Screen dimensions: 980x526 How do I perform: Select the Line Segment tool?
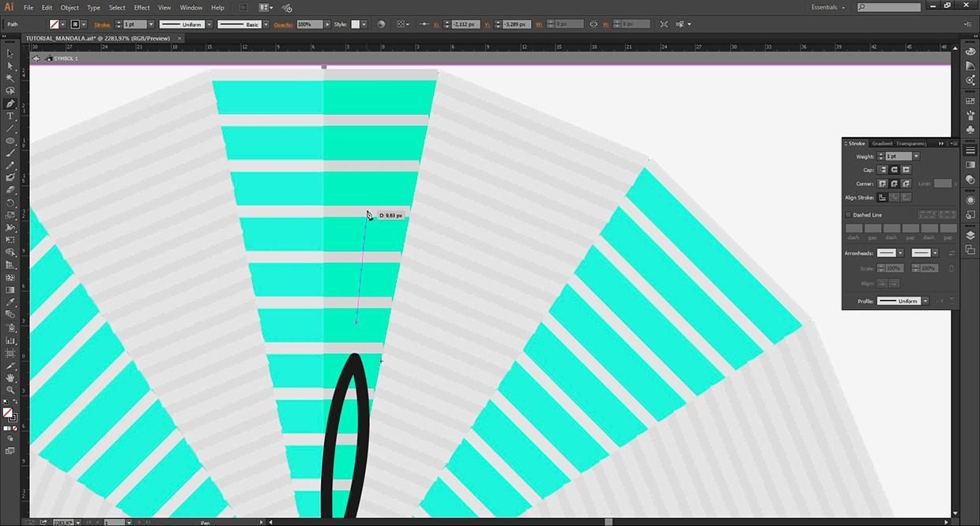point(10,128)
